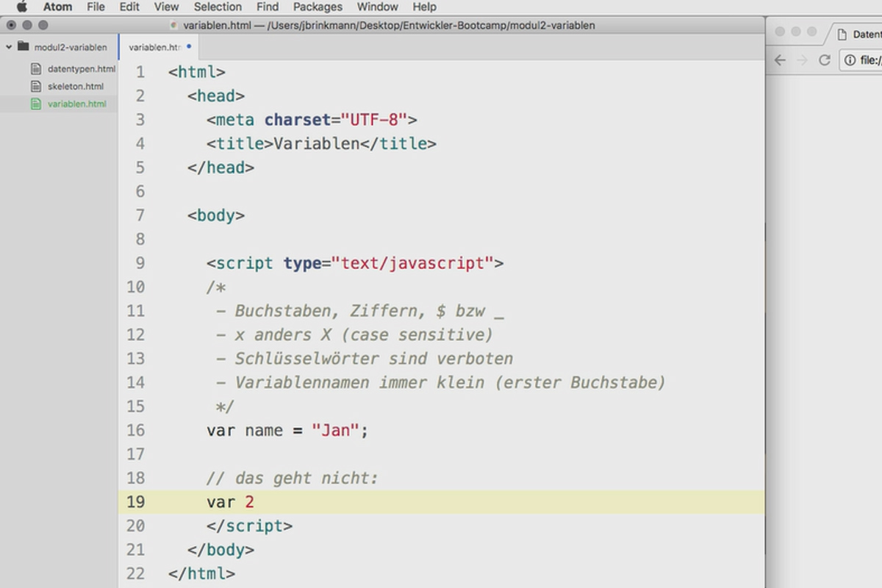Click the info icon in the address bar

pos(850,60)
